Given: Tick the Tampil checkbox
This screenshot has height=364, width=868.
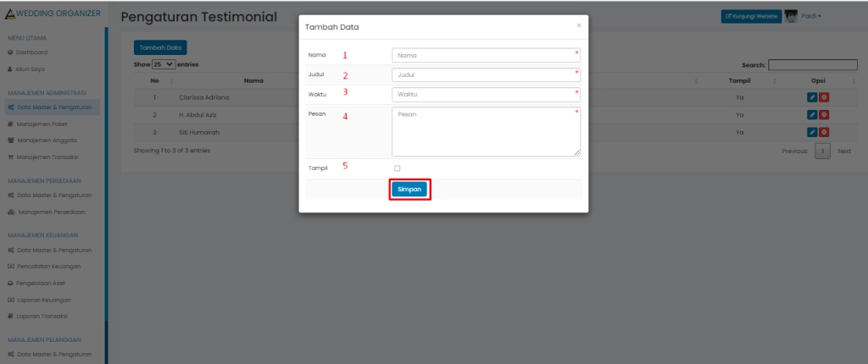Looking at the screenshot, I should (x=398, y=168).
